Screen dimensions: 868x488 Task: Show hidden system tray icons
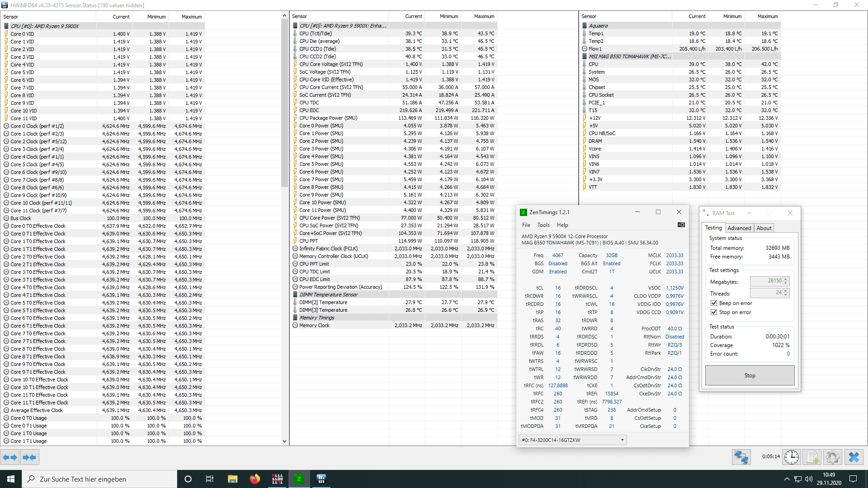tap(787, 479)
